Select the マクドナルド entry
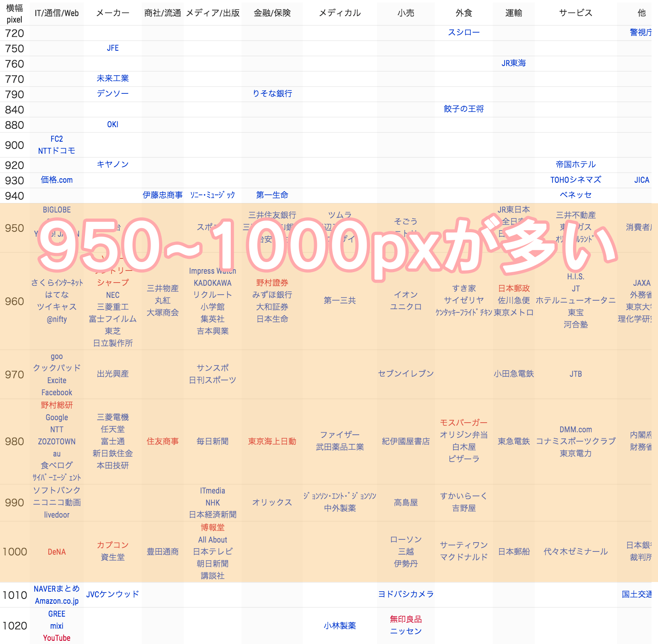Image resolution: width=658 pixels, height=644 pixels. [464, 557]
